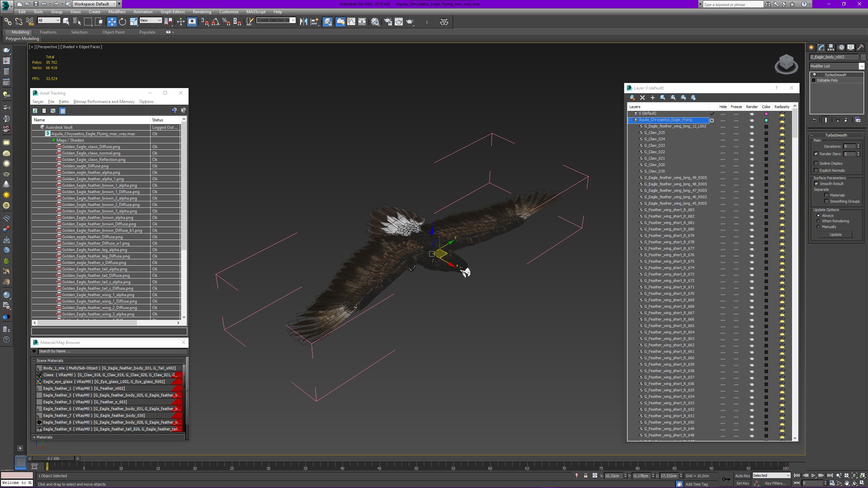Open the Graph Editors menu
The width and height of the screenshot is (868, 488).
click(x=173, y=12)
